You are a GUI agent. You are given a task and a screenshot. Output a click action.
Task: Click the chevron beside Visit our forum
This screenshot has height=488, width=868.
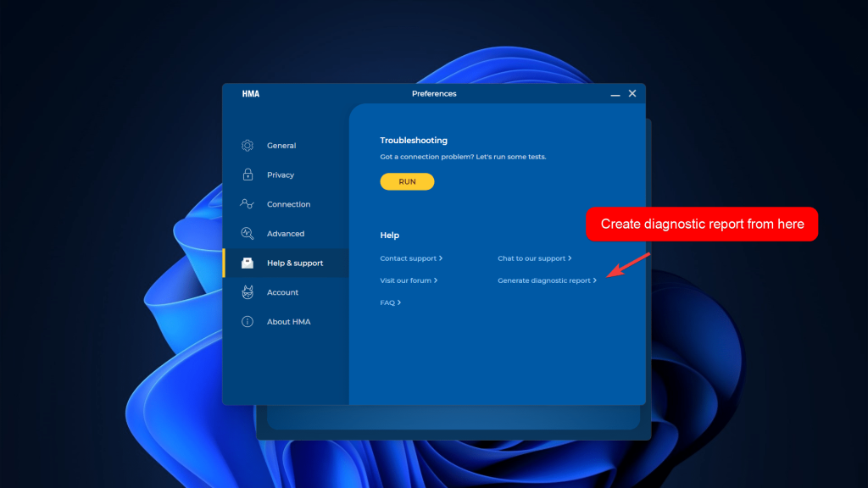(436, 280)
